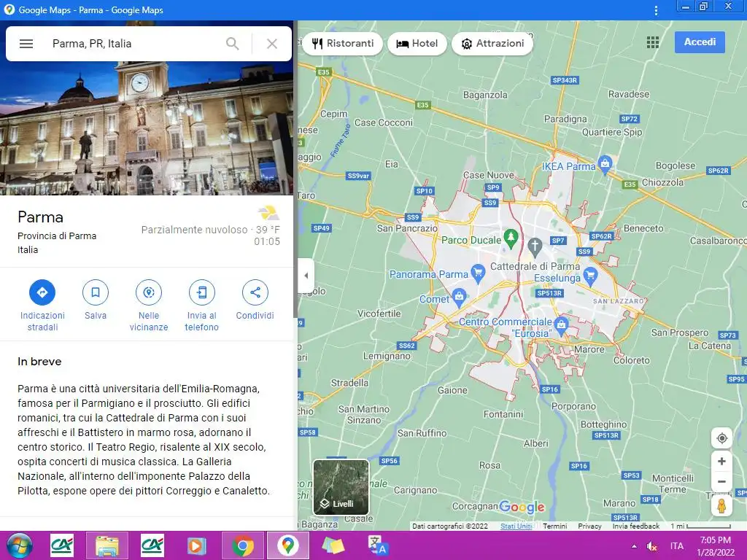Select the Esselunga cart pin
The image size is (747, 560).
pyautogui.click(x=590, y=276)
